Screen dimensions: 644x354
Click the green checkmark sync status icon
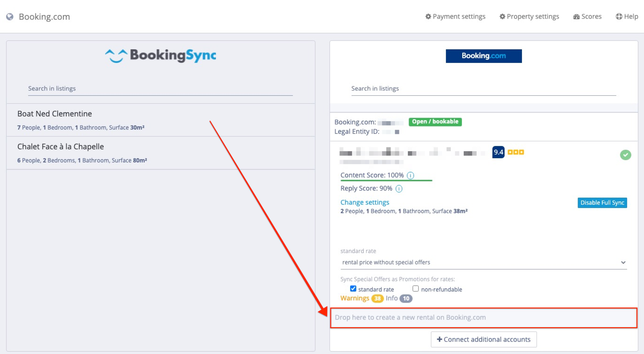(625, 154)
